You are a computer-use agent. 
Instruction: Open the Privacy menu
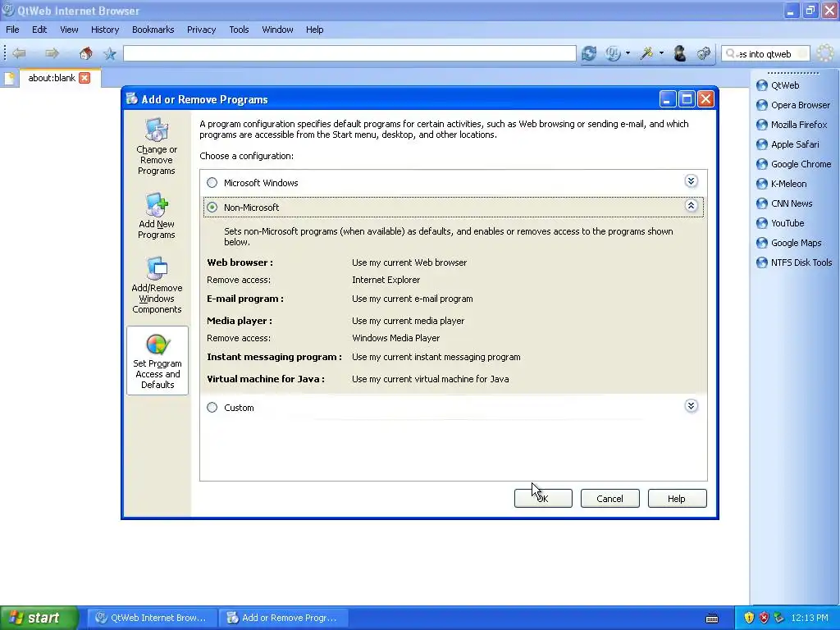[x=202, y=30]
